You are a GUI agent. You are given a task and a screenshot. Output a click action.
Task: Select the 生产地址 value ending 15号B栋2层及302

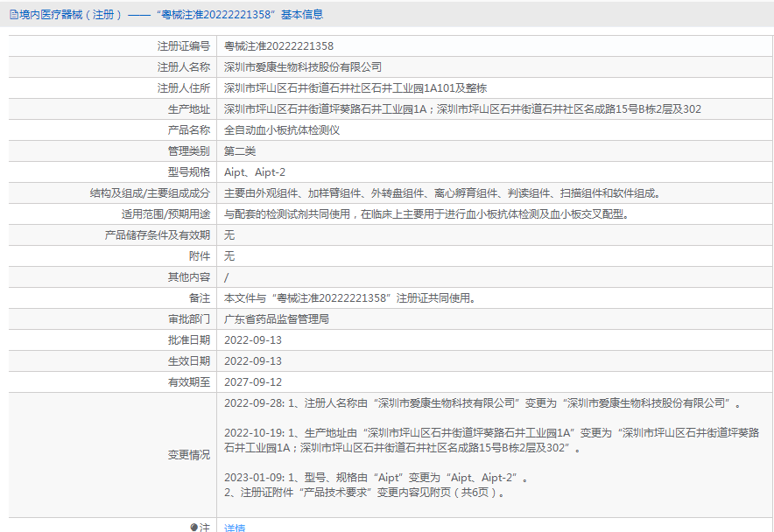coord(462,109)
